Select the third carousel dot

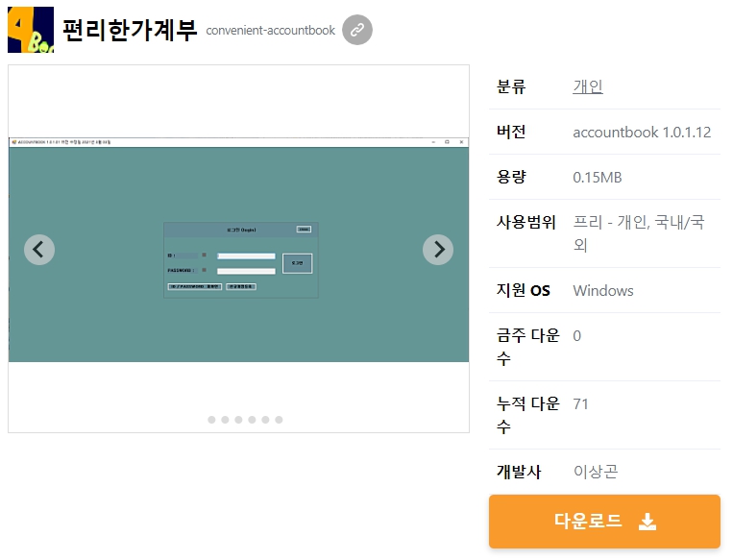point(238,420)
